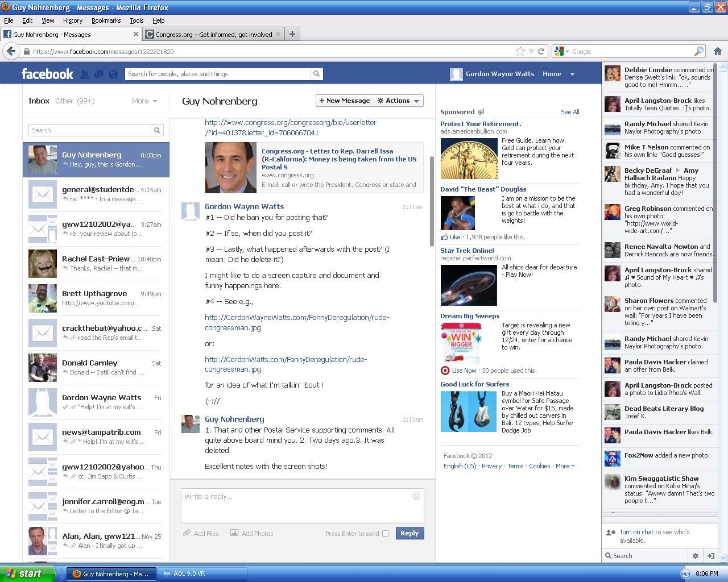Viewport: 728px width, 582px height.
Task: Open the View menu
Action: (48, 20)
